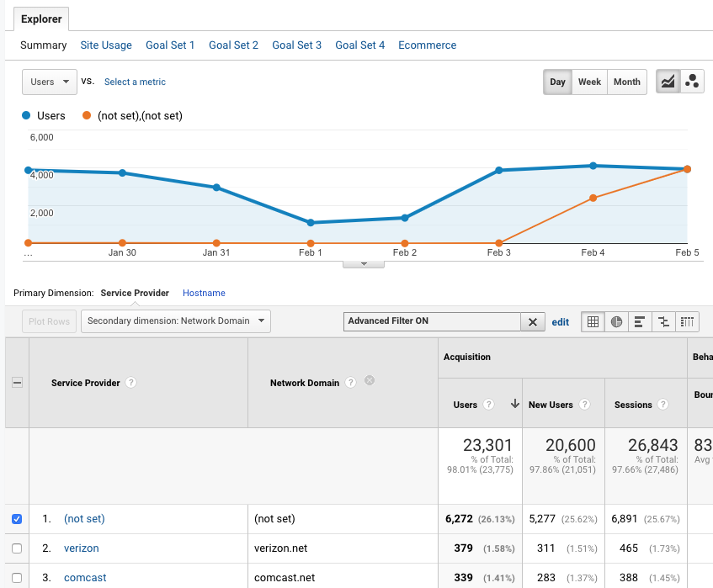Open help for Service Provider column

click(130, 382)
